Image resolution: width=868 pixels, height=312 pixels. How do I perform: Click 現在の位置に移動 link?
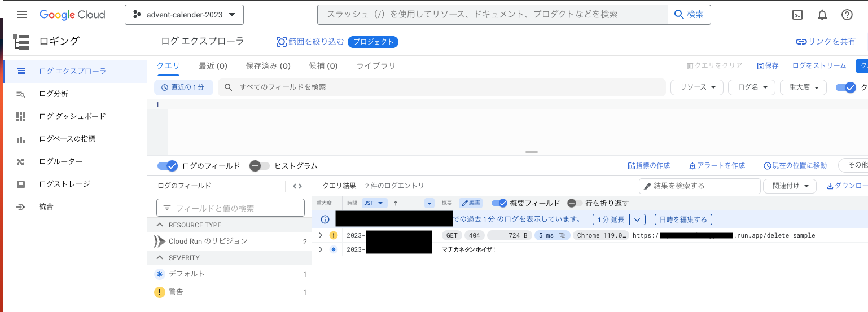click(795, 165)
